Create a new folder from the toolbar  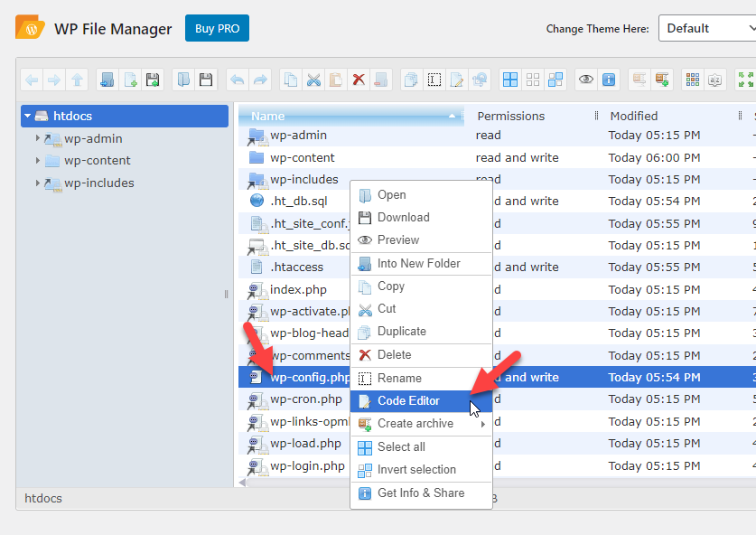(107, 80)
